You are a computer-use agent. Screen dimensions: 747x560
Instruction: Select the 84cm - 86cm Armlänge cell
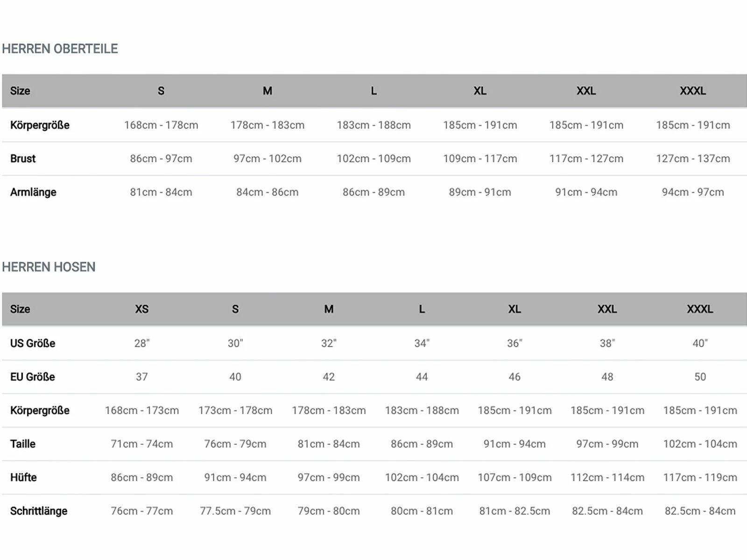click(267, 192)
